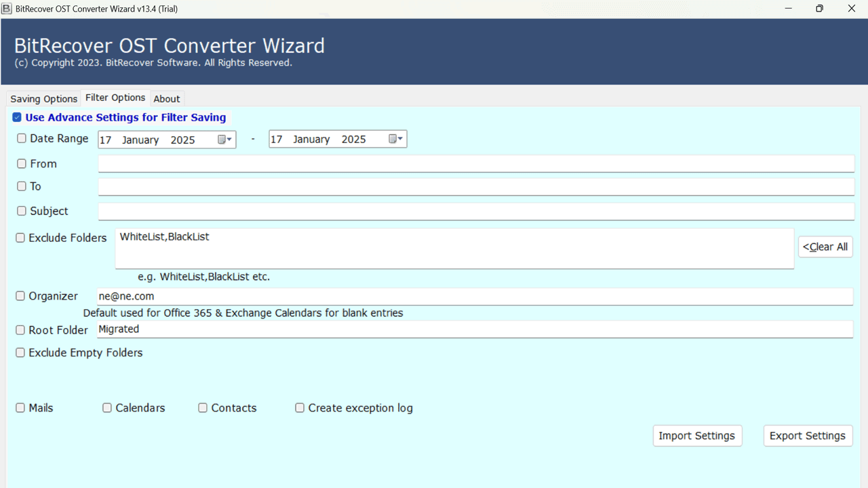This screenshot has height=488, width=868.
Task: Click the BitRecover app icon in title bar
Action: 7,9
